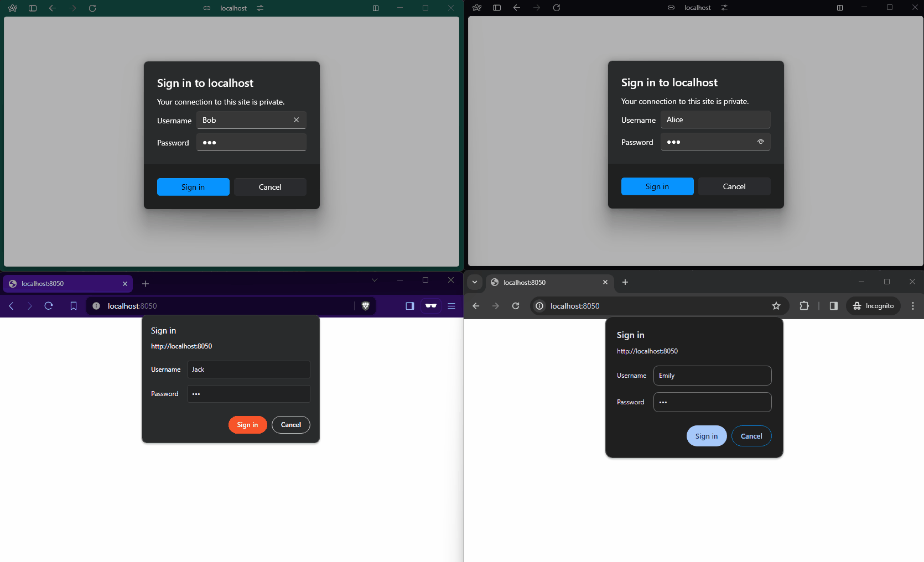The height and width of the screenshot is (562, 924).
Task: Go back in Brave window
Action: (x=11, y=306)
